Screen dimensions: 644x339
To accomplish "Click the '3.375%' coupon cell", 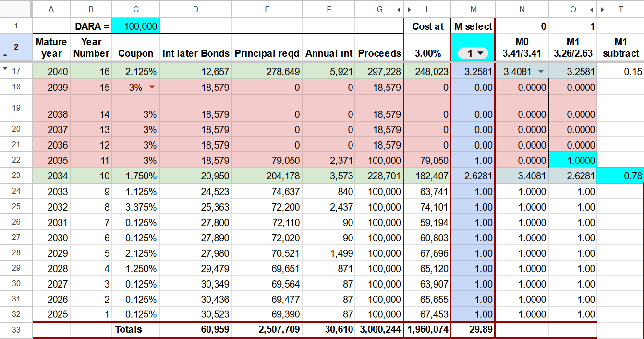I will [135, 207].
